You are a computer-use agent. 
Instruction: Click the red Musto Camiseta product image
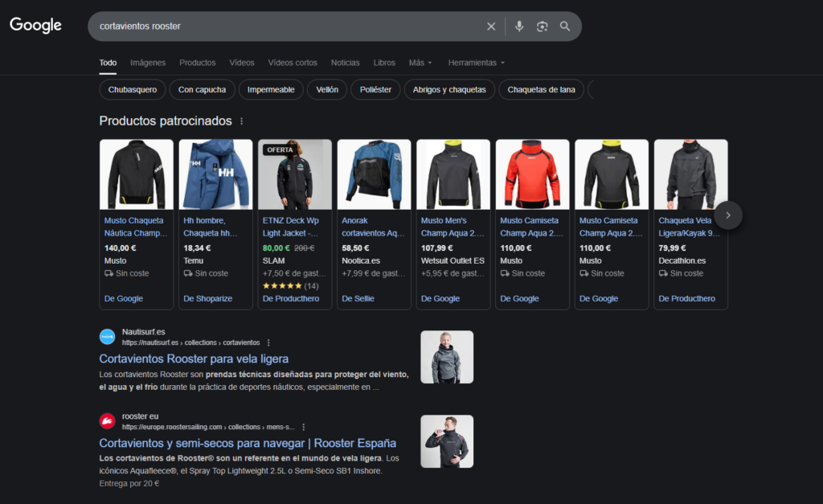coord(532,174)
